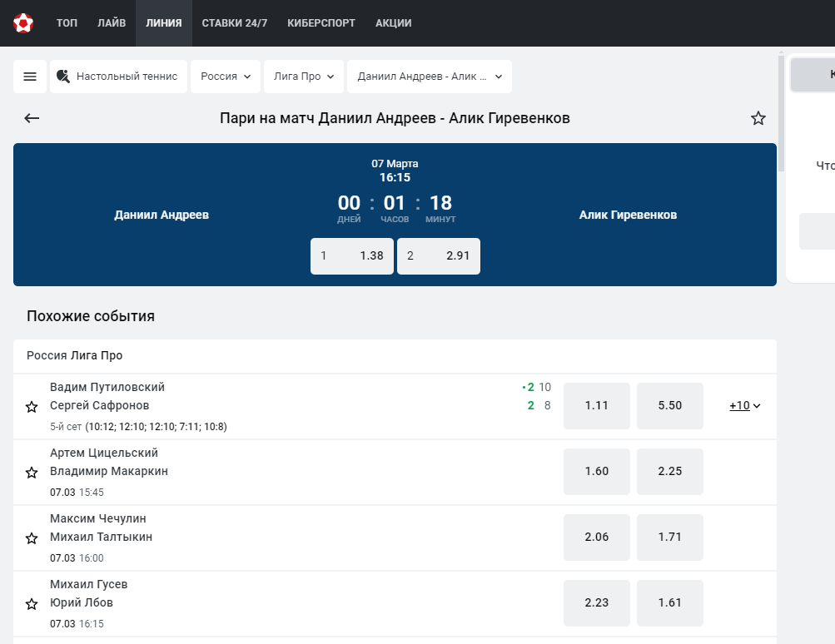Open the КИБЕРСПОРТ tab
This screenshot has width=835, height=644.
point(321,23)
